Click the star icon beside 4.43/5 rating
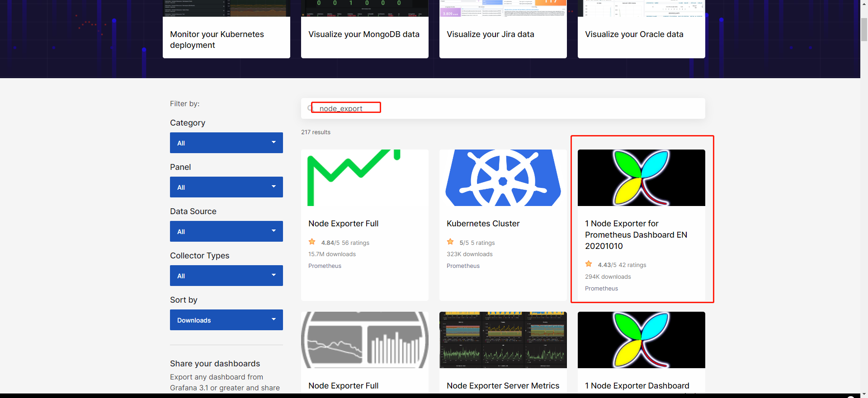This screenshot has width=868, height=398. coord(589,264)
